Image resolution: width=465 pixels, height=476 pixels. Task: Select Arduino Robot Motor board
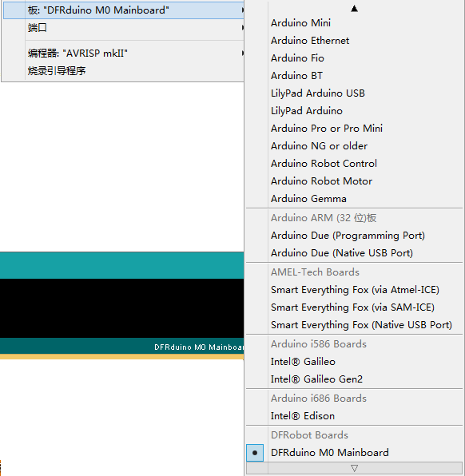click(x=354, y=181)
